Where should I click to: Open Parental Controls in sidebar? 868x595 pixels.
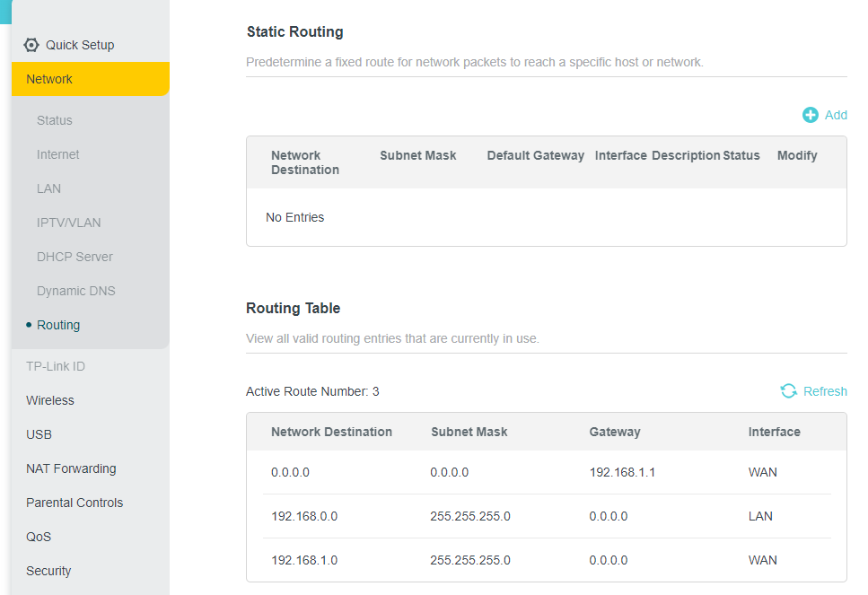tap(75, 503)
